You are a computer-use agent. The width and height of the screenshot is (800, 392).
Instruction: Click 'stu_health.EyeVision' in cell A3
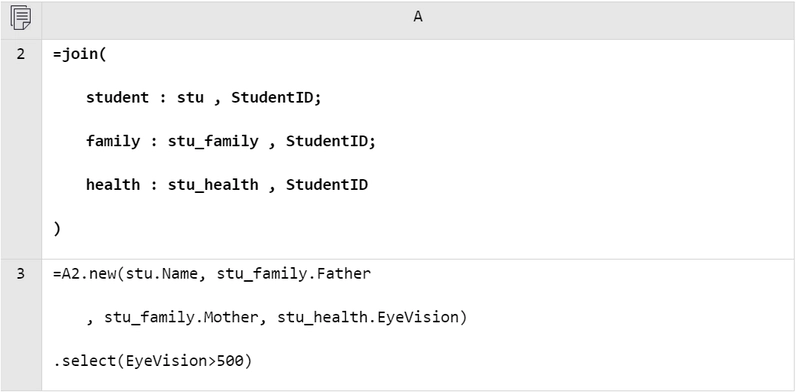point(368,317)
